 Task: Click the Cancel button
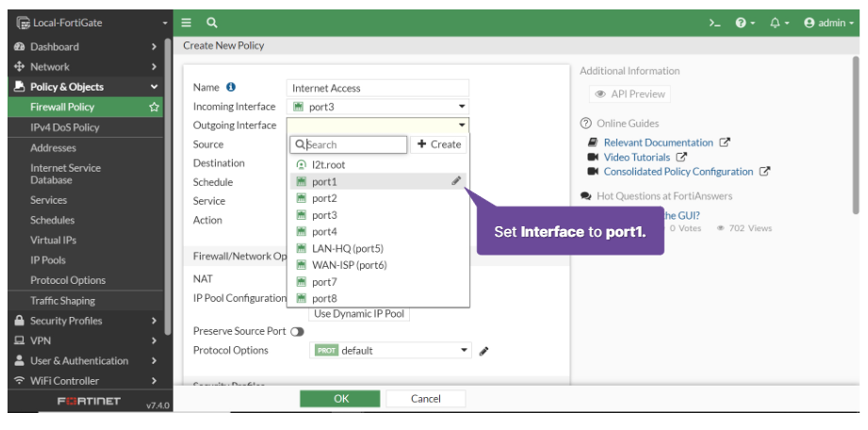[x=426, y=399]
